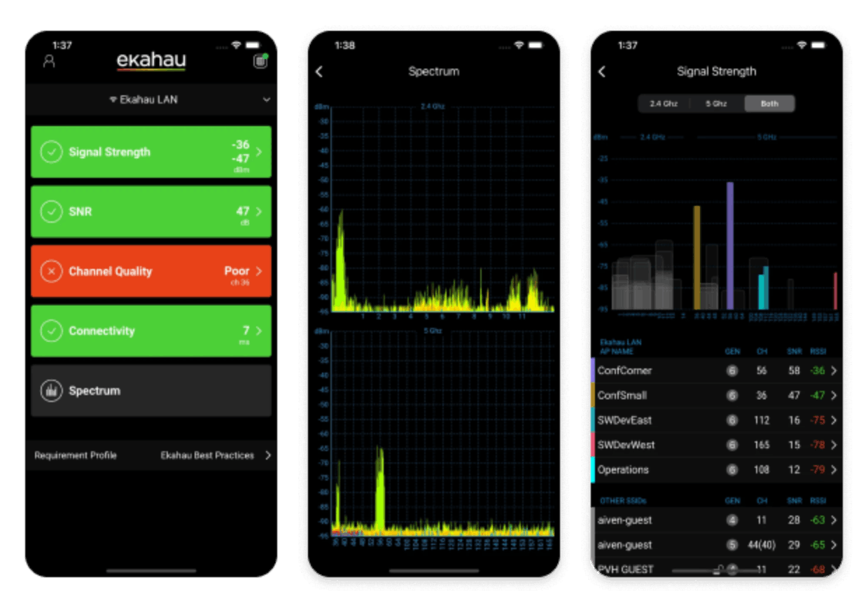Screen dimensions: 868x608
Task: Expand SWDevWest row chevron
Action: click(834, 445)
